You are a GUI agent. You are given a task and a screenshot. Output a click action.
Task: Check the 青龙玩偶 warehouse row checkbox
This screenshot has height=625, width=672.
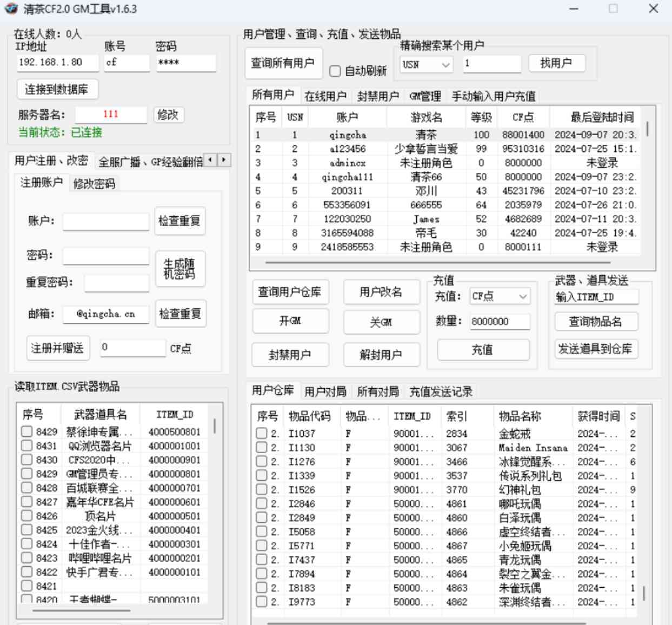coord(262,560)
